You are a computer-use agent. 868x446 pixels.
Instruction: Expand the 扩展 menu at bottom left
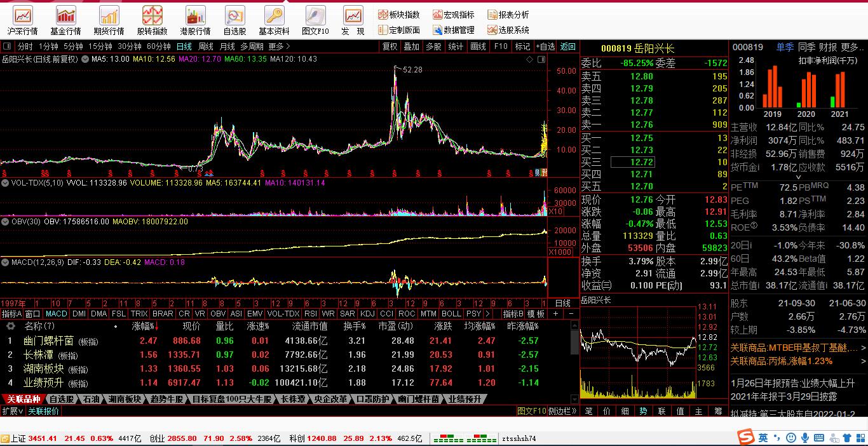12,411
